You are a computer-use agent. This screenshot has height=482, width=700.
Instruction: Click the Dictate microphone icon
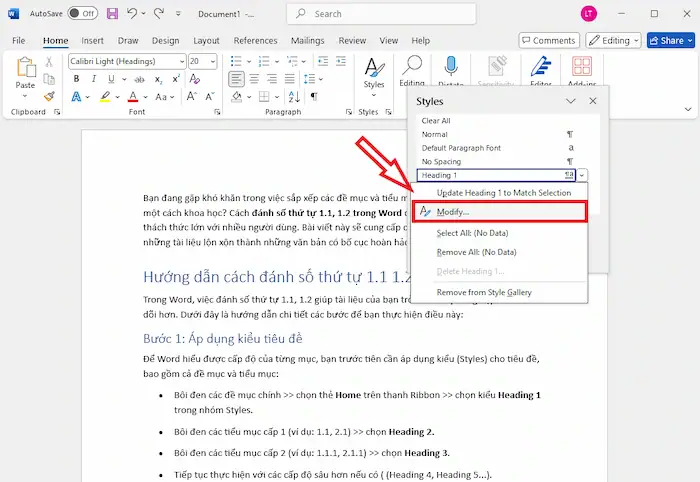click(x=451, y=68)
